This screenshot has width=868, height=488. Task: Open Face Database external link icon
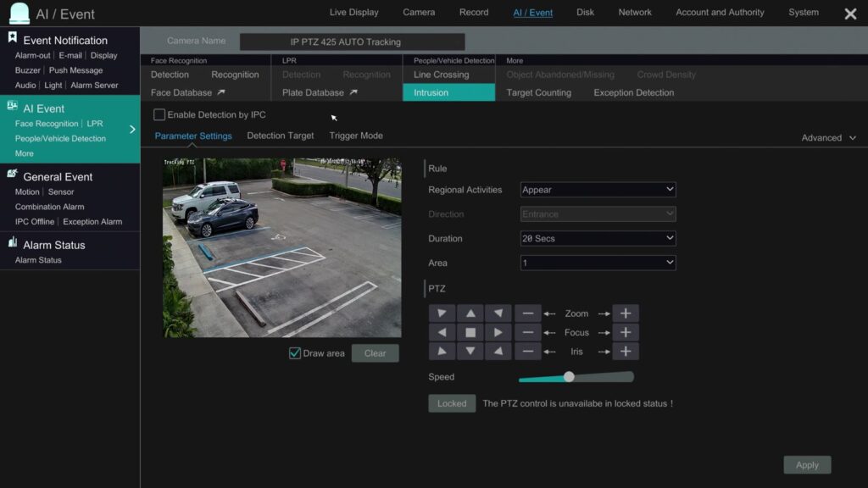(221, 92)
